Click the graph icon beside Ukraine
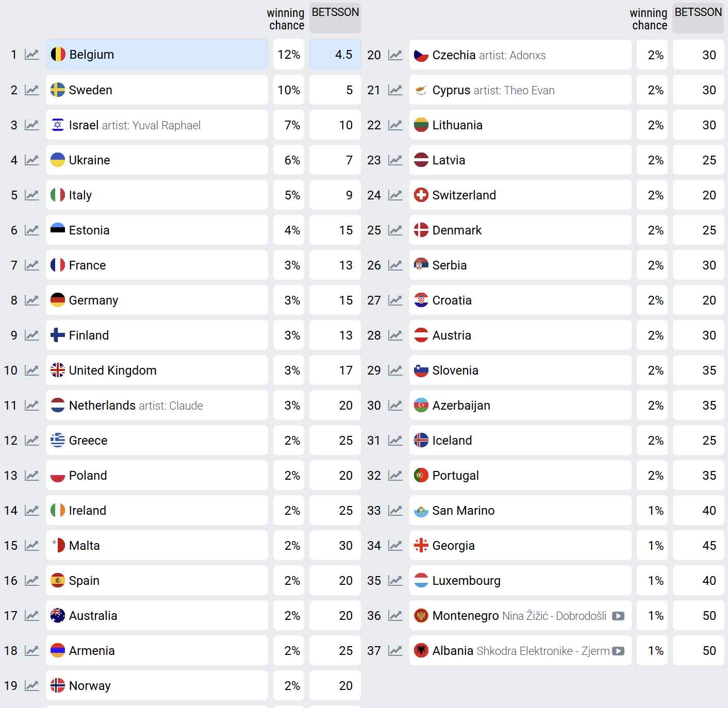The image size is (728, 708). 32,160
